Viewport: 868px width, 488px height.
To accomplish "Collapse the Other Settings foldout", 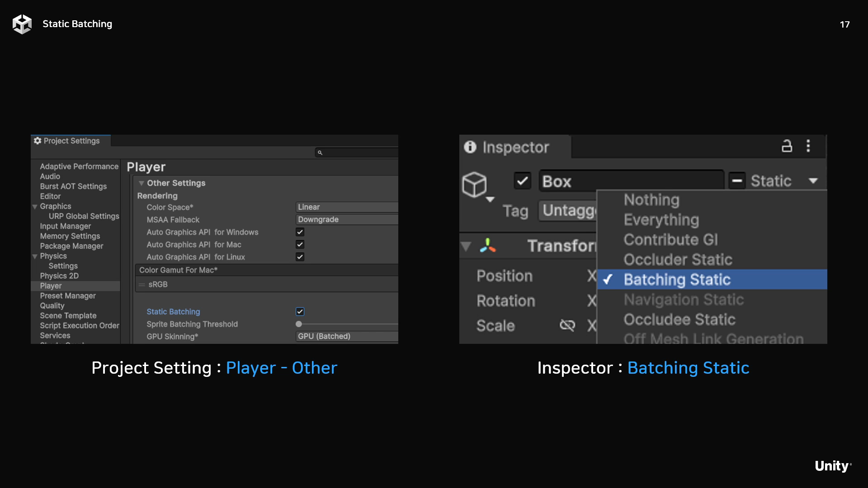I will 142,183.
